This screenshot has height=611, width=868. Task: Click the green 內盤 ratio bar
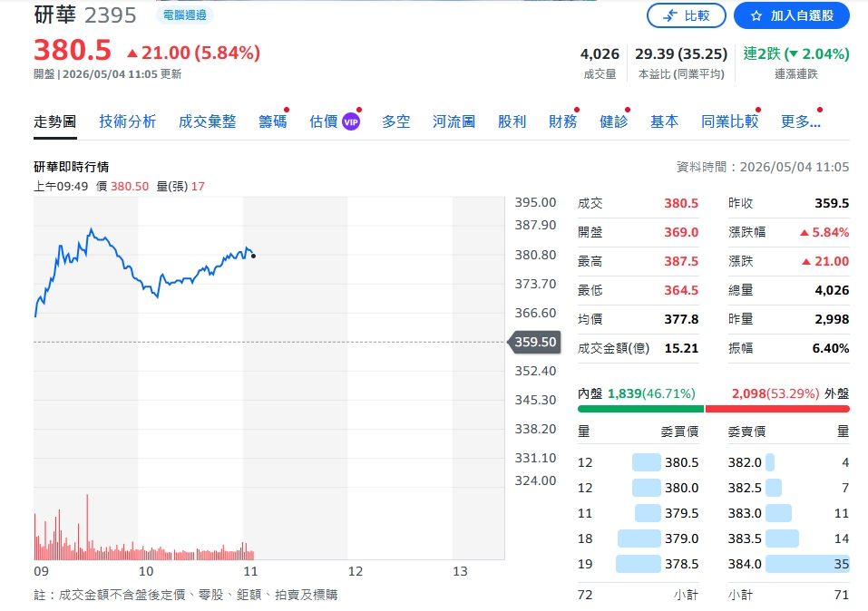(640, 409)
